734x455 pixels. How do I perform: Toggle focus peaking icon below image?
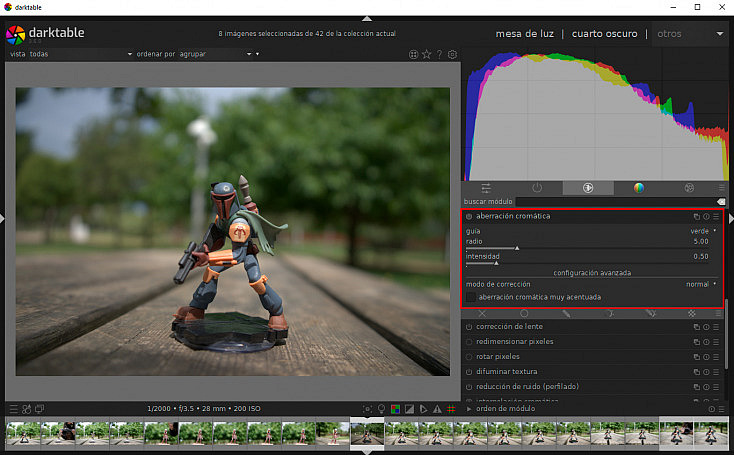pyautogui.click(x=367, y=409)
